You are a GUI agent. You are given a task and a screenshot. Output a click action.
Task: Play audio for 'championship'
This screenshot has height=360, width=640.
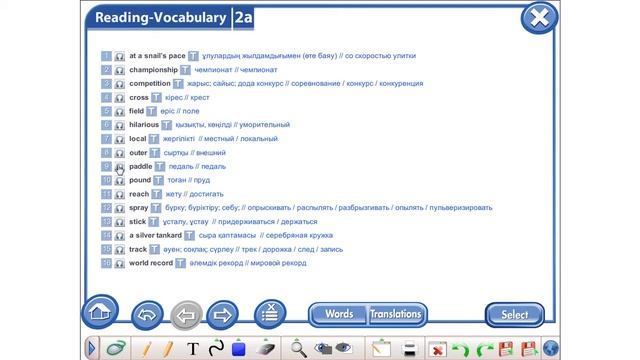tap(119, 70)
